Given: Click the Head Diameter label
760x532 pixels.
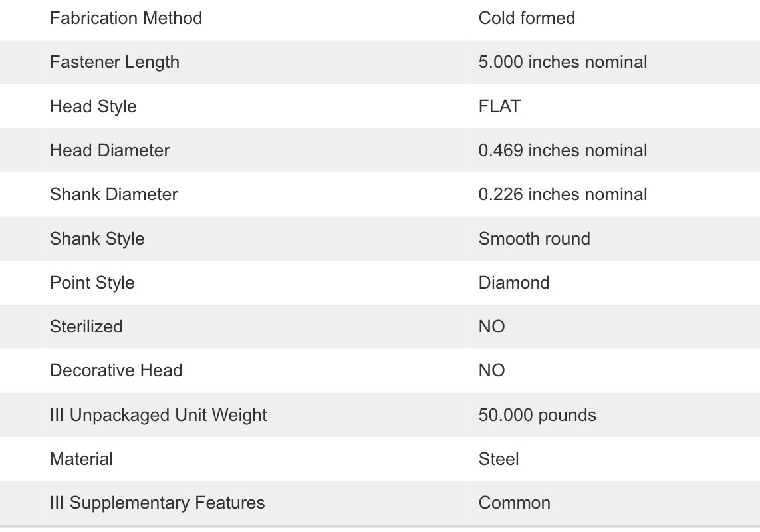Looking at the screenshot, I should (x=110, y=150).
